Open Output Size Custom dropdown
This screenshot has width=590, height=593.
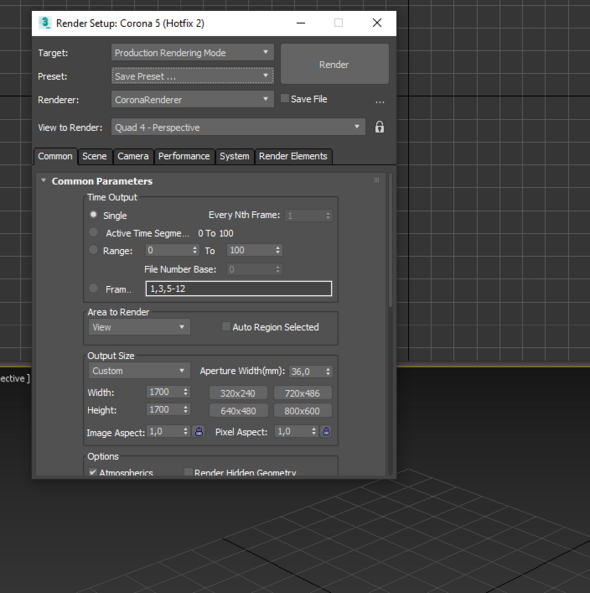[x=139, y=371]
